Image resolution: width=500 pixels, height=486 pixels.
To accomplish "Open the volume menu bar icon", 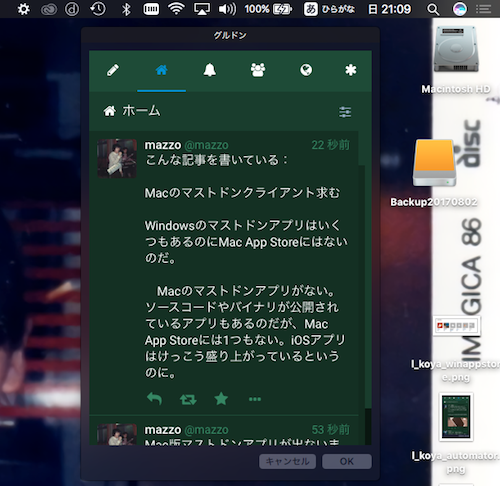I will [227, 9].
